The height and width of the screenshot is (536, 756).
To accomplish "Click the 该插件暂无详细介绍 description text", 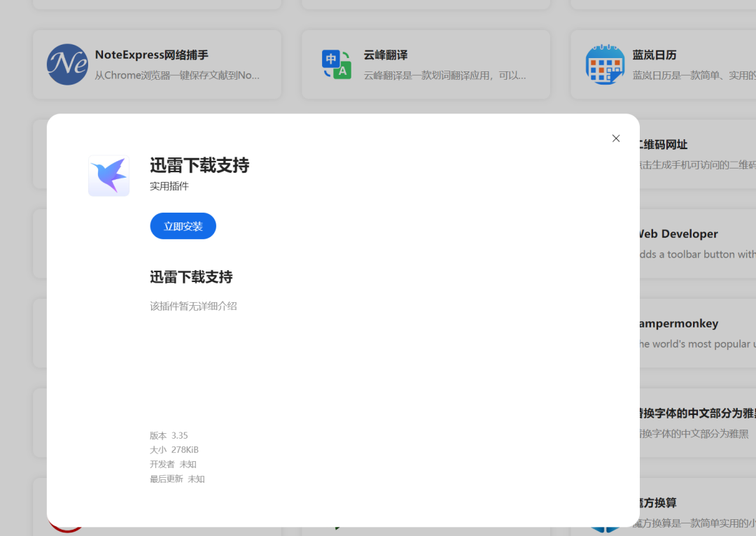I will (x=193, y=306).
